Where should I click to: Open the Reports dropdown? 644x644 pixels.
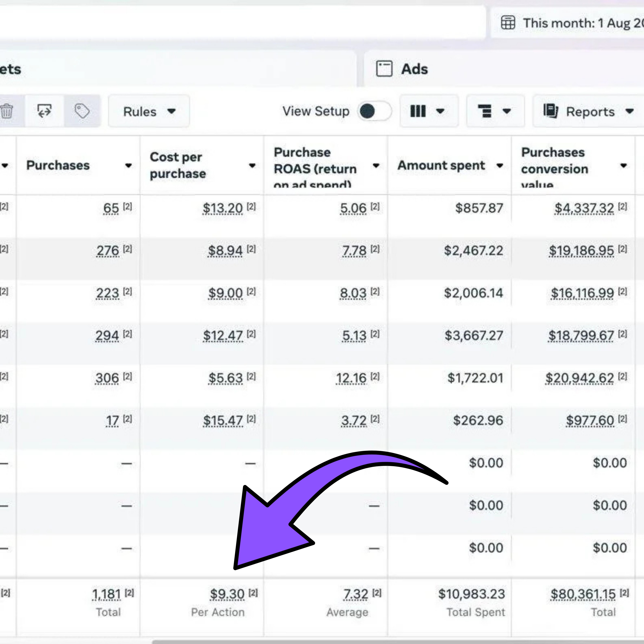(x=589, y=111)
